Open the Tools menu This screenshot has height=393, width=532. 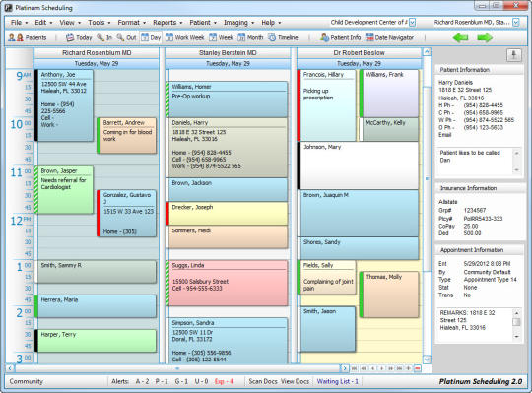99,23
